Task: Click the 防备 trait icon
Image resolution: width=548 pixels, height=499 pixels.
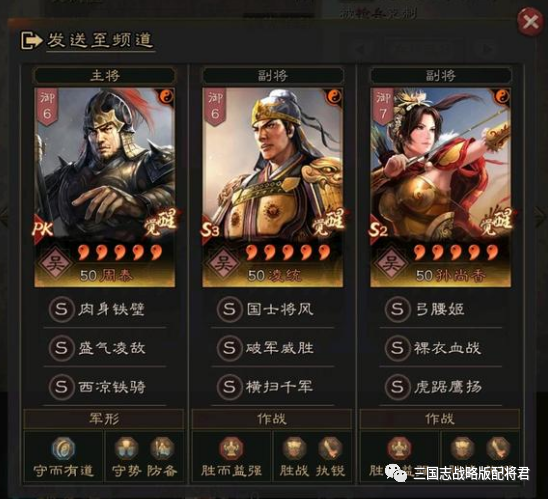Action: coord(162,448)
